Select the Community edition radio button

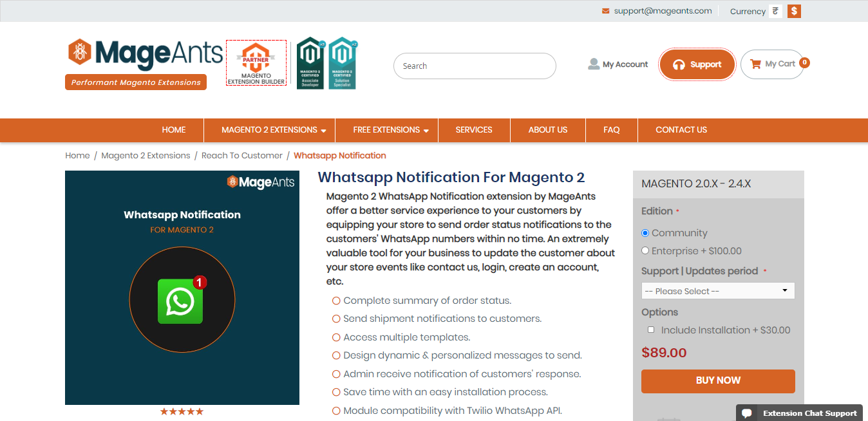645,233
